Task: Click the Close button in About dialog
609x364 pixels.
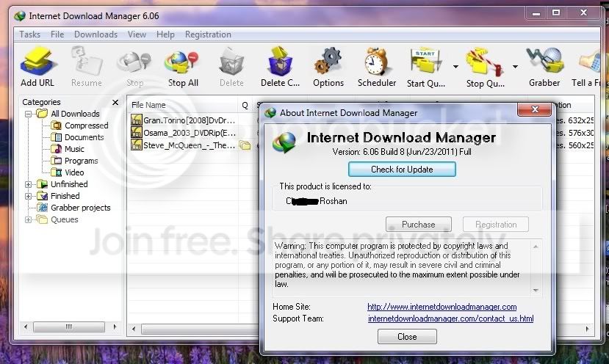Action: pos(407,336)
